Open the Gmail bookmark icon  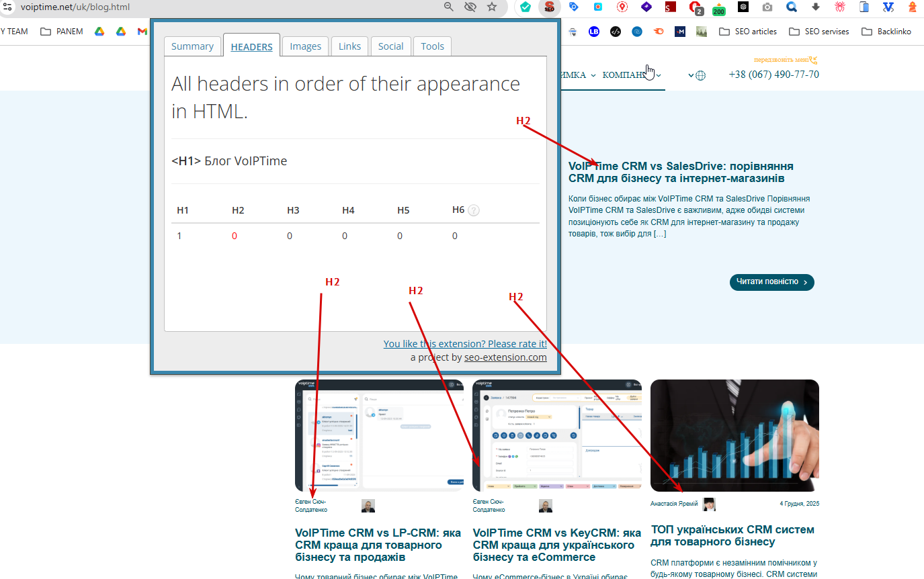coord(142,31)
